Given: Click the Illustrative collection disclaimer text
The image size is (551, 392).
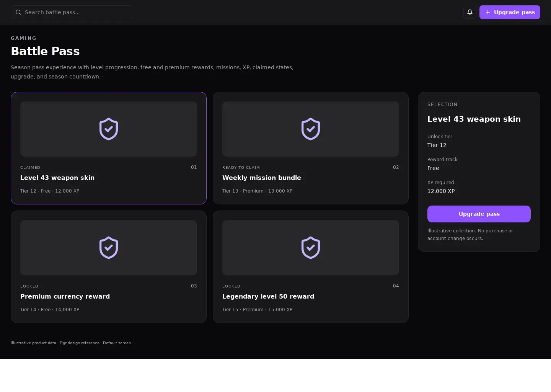Looking at the screenshot, I should (470, 235).
